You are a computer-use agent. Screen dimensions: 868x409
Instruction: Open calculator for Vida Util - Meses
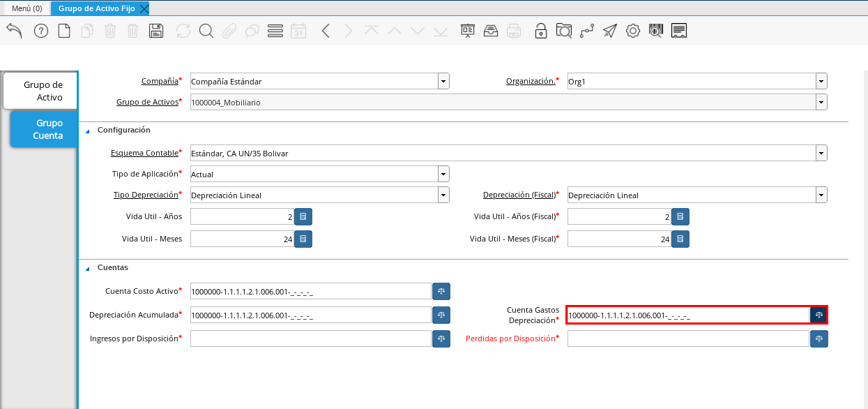(303, 239)
